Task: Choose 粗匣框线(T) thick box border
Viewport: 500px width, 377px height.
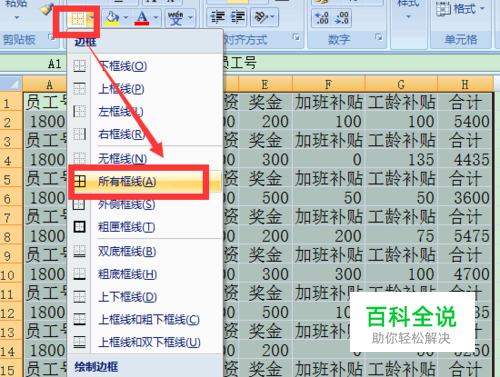Action: tap(145, 227)
